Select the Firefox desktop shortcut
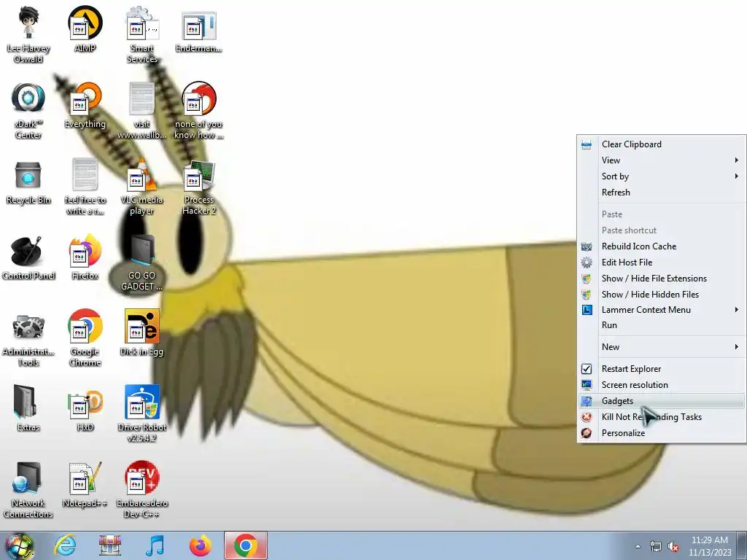Image resolution: width=747 pixels, height=560 pixels. tap(85, 257)
